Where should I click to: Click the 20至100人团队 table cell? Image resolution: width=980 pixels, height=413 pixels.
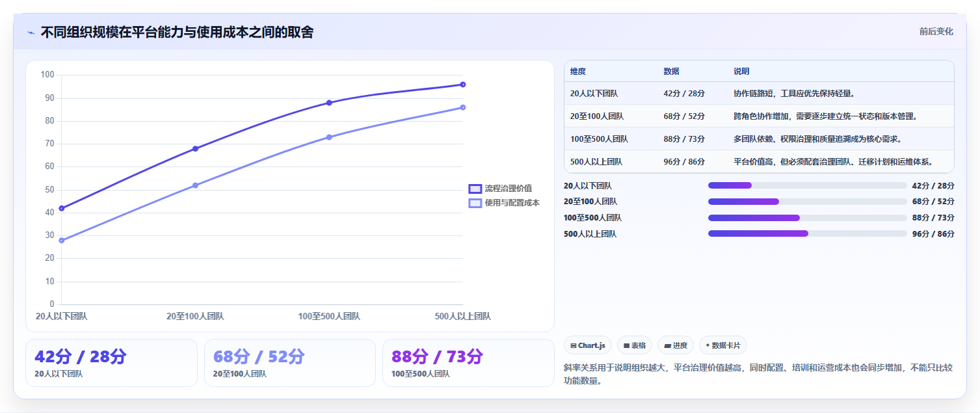point(597,116)
